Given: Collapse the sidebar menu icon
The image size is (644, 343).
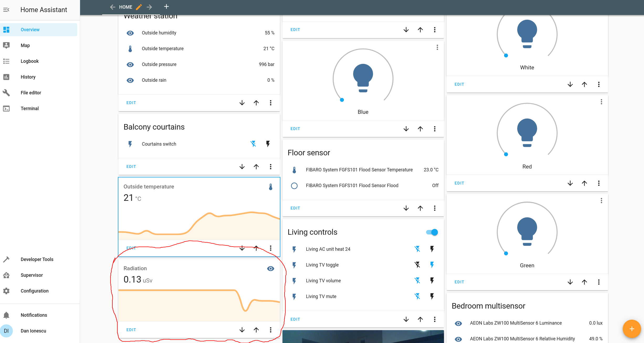Looking at the screenshot, I should (x=6, y=10).
